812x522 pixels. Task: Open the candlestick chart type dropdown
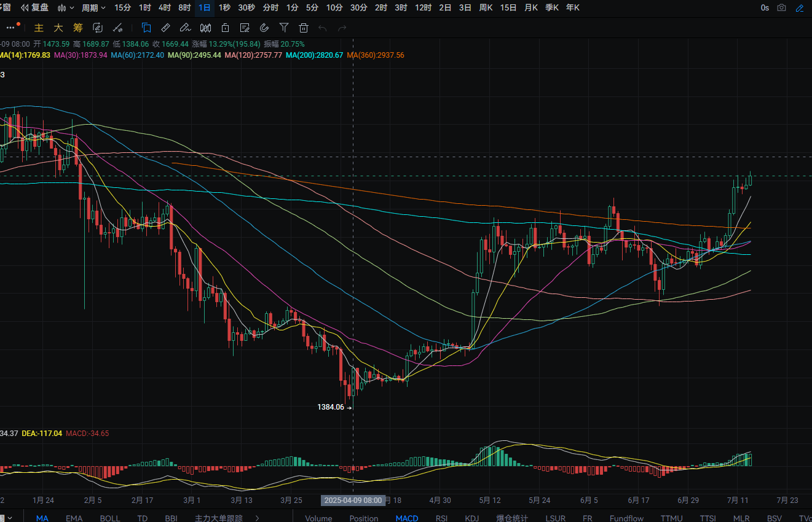point(66,8)
